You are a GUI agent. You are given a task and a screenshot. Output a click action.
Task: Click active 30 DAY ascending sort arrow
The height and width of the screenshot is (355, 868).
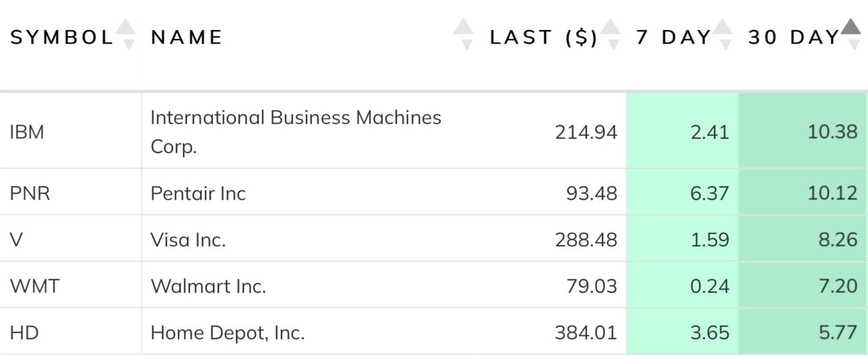[851, 26]
